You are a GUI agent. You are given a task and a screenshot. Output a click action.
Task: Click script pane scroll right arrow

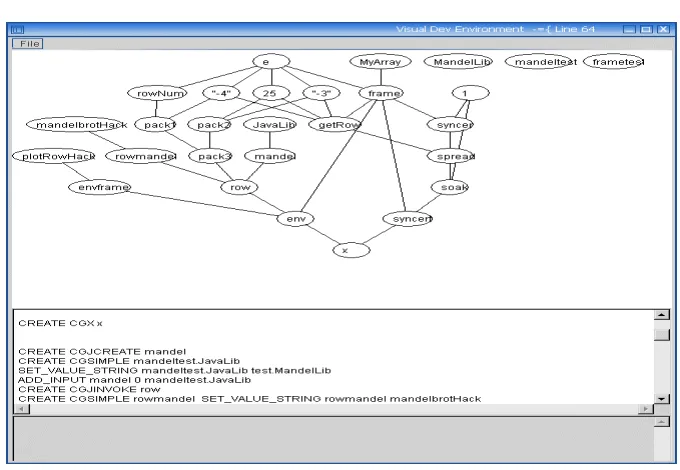click(x=646, y=409)
